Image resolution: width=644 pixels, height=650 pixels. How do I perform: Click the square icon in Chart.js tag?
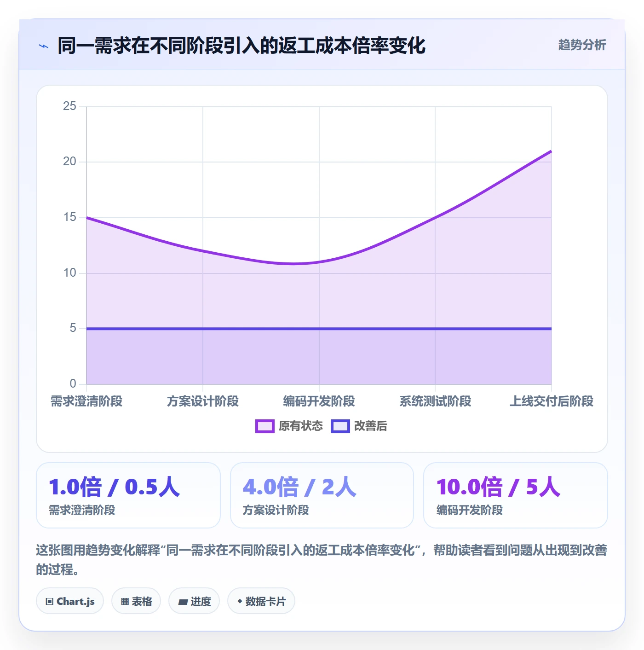coord(50,602)
